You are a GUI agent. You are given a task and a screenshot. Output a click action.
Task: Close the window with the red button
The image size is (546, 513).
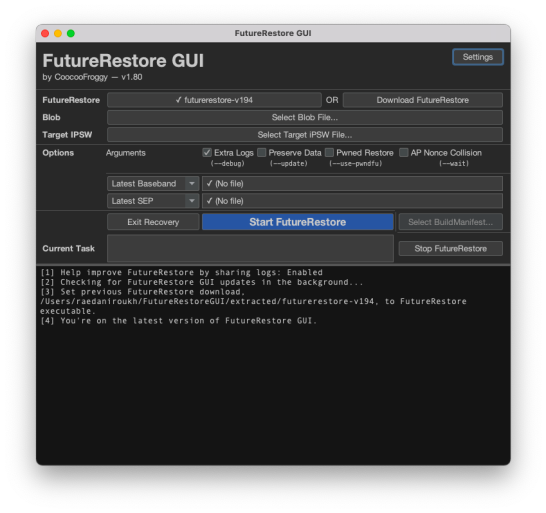pos(45,33)
